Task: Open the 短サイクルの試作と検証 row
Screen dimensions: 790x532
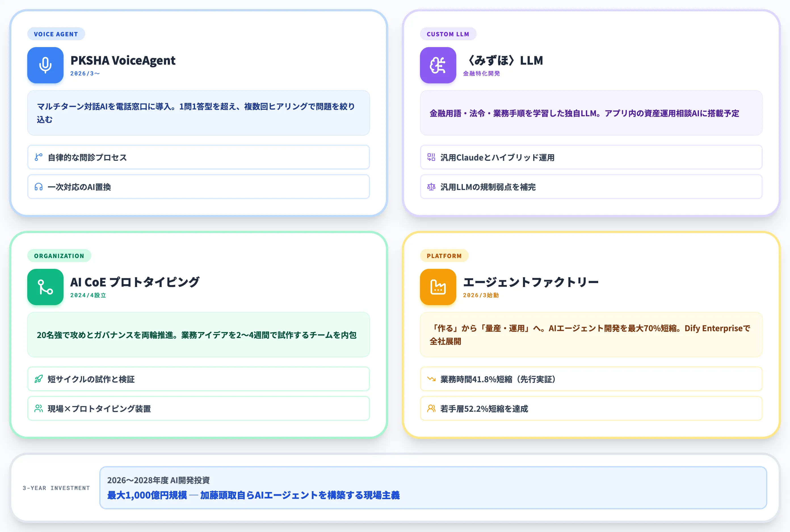Action: [x=199, y=379]
